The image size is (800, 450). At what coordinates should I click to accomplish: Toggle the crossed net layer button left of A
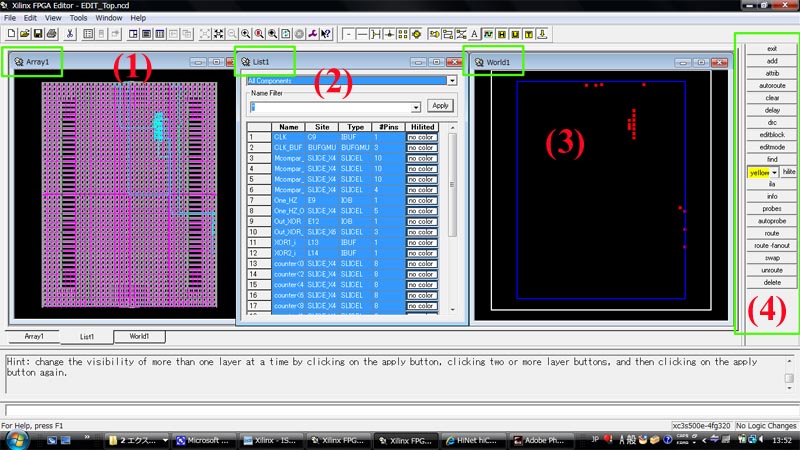point(461,34)
